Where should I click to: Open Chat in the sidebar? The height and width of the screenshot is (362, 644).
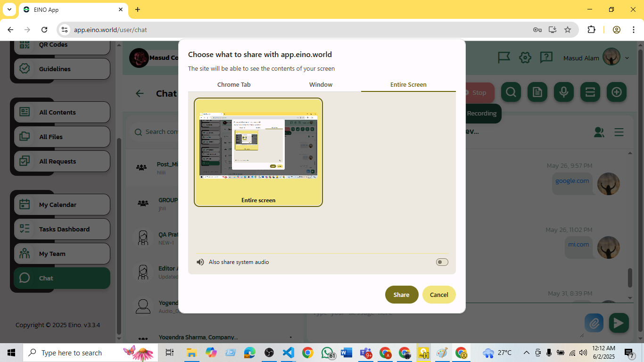(x=62, y=278)
